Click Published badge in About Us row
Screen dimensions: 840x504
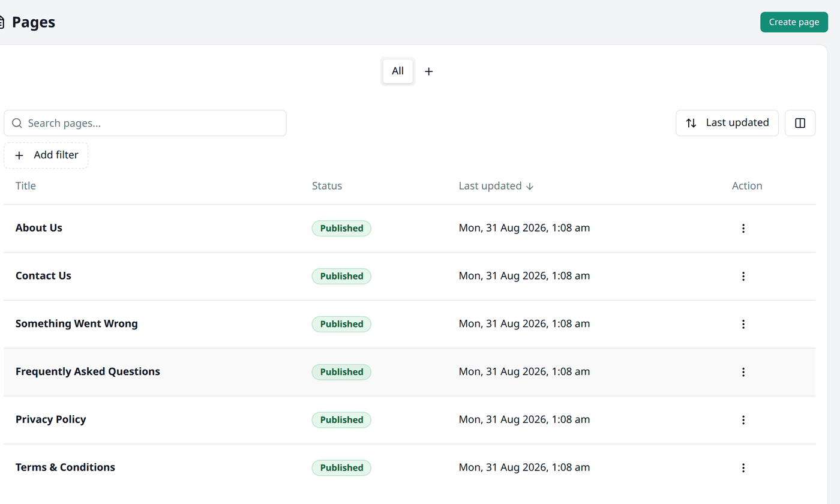coord(341,229)
